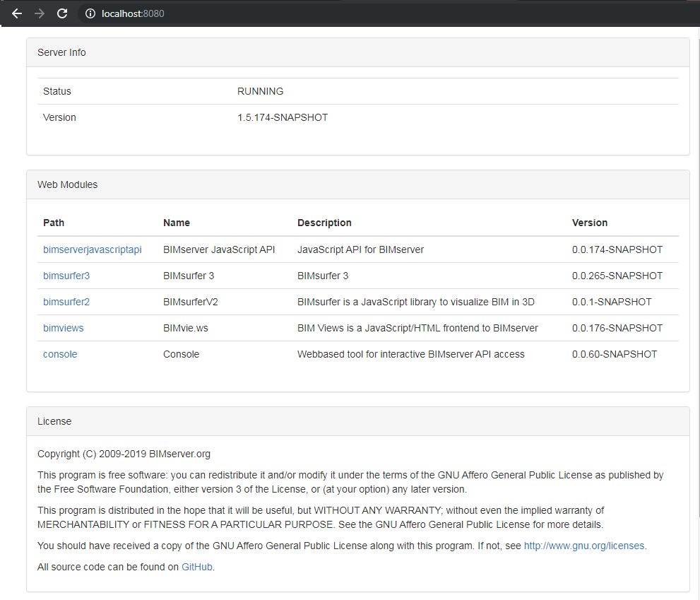The width and height of the screenshot is (700, 600).
Task: Reload the localhost:8080 page
Action: [62, 13]
